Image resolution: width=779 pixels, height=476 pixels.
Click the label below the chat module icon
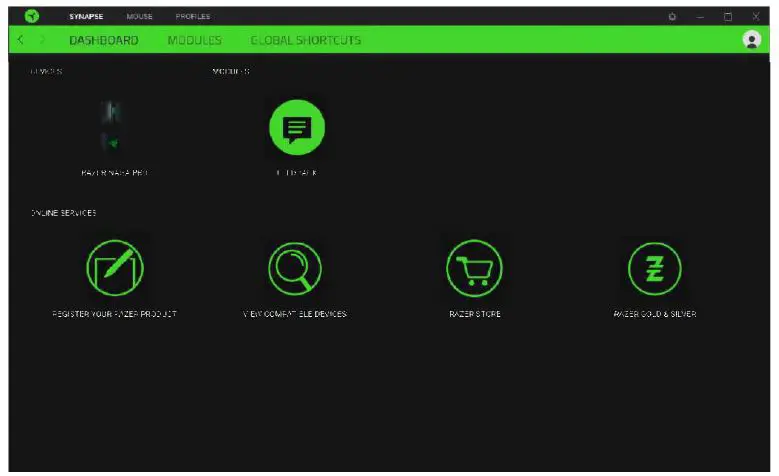297,172
